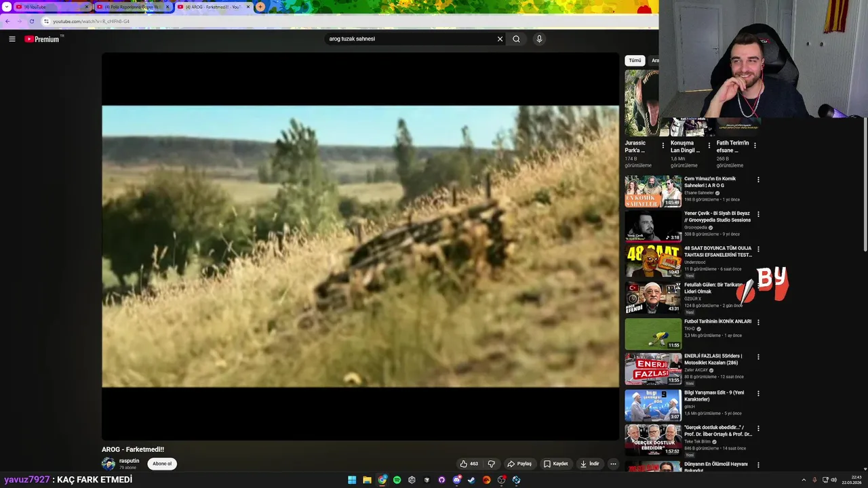Viewport: 868px width, 488px height.
Task: Open options for 'Gerçek dostluk ebedidir' video
Action: (x=758, y=428)
